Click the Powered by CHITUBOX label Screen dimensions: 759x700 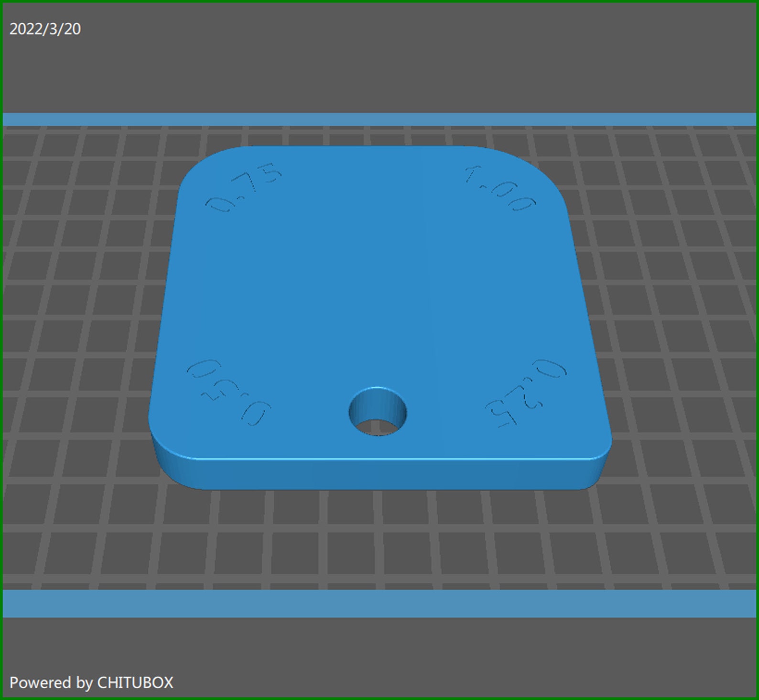91,682
